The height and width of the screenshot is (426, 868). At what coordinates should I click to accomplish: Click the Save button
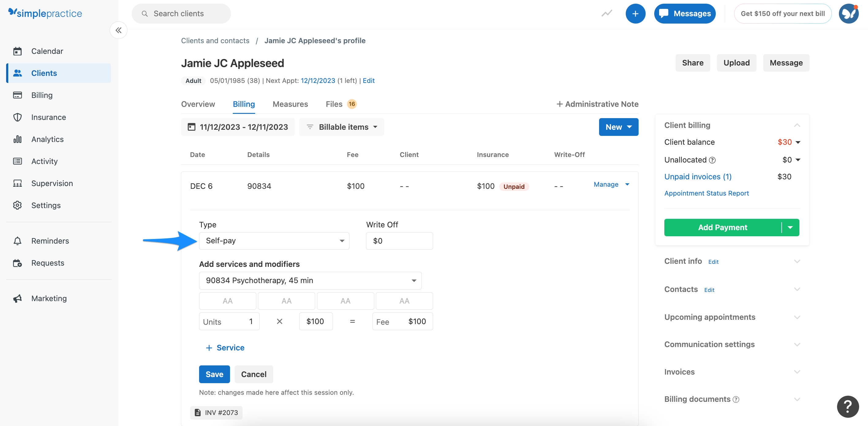(x=214, y=374)
